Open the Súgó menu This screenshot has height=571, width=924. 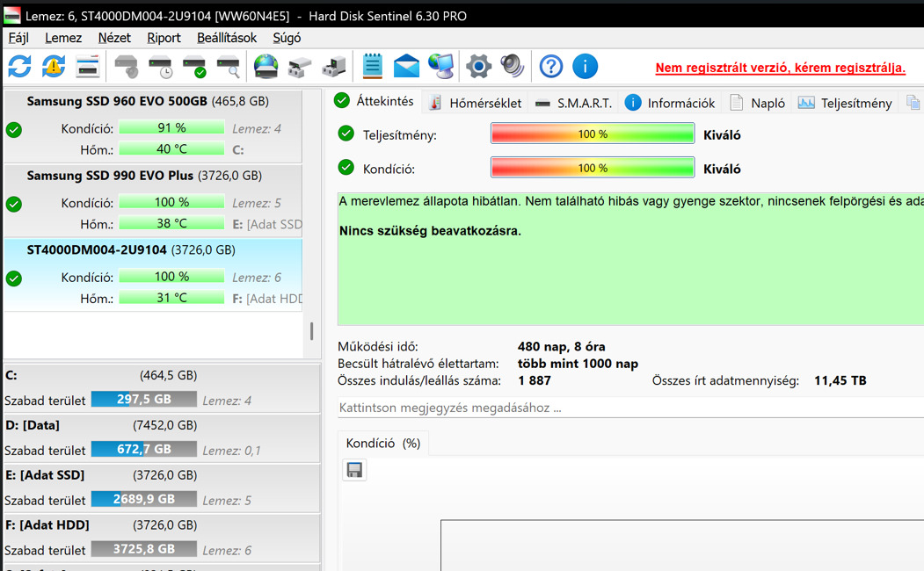pyautogui.click(x=287, y=38)
